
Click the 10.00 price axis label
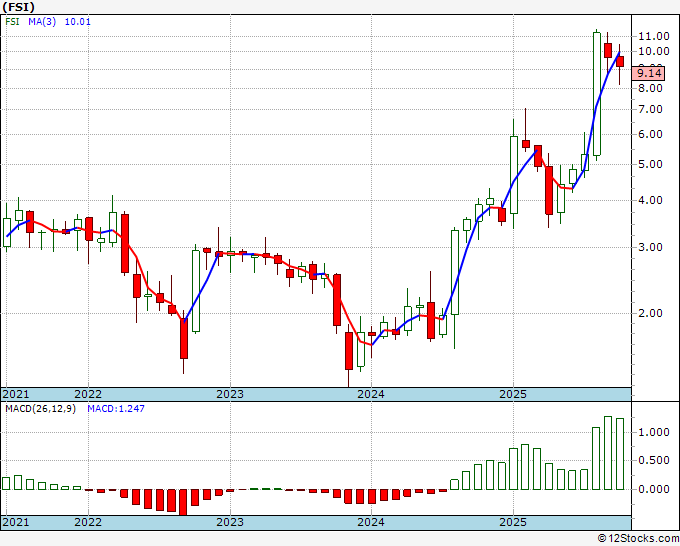coord(654,51)
